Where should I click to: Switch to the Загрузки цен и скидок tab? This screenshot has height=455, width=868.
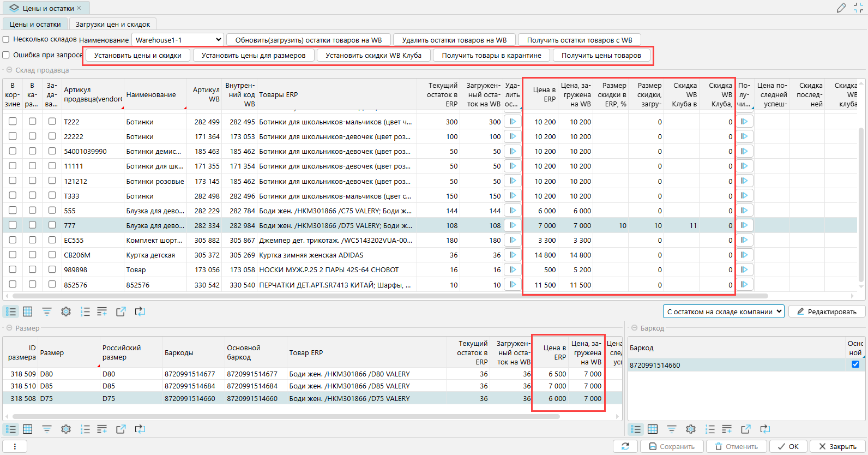coord(113,24)
